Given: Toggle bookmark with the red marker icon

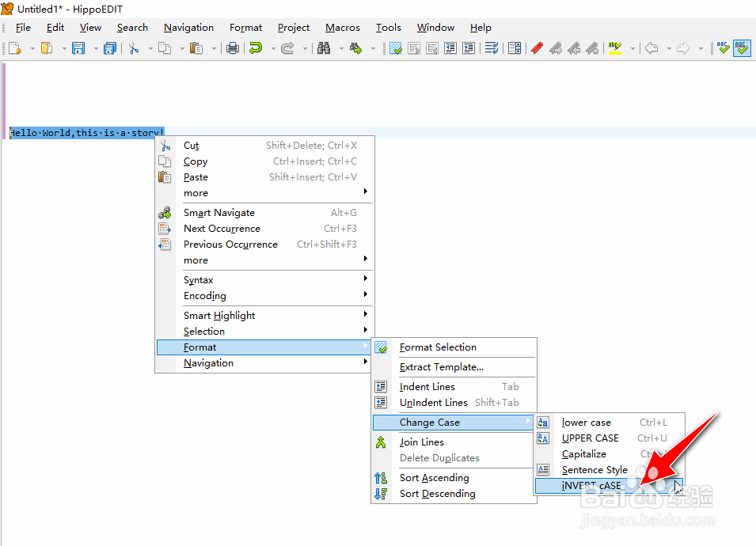Looking at the screenshot, I should point(537,48).
